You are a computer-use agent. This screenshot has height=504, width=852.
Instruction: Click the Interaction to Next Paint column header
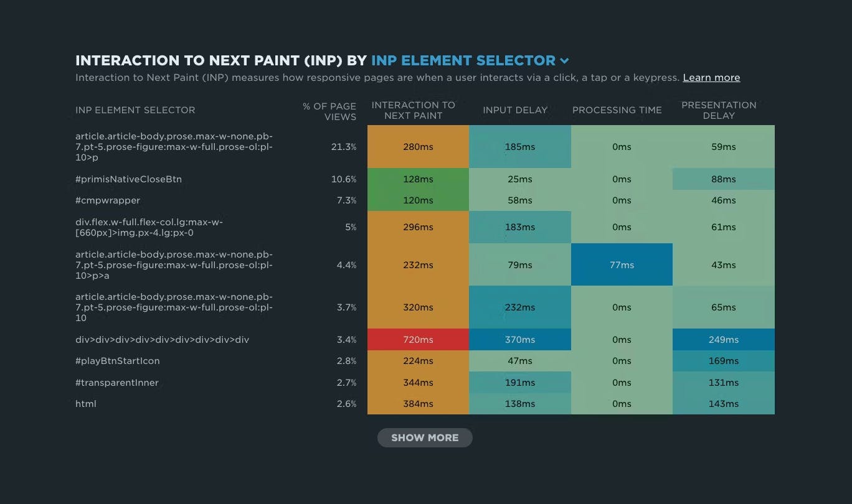point(413,110)
